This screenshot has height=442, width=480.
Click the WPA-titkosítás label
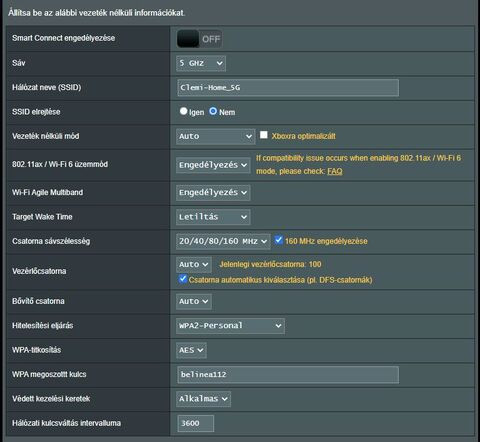(37, 350)
